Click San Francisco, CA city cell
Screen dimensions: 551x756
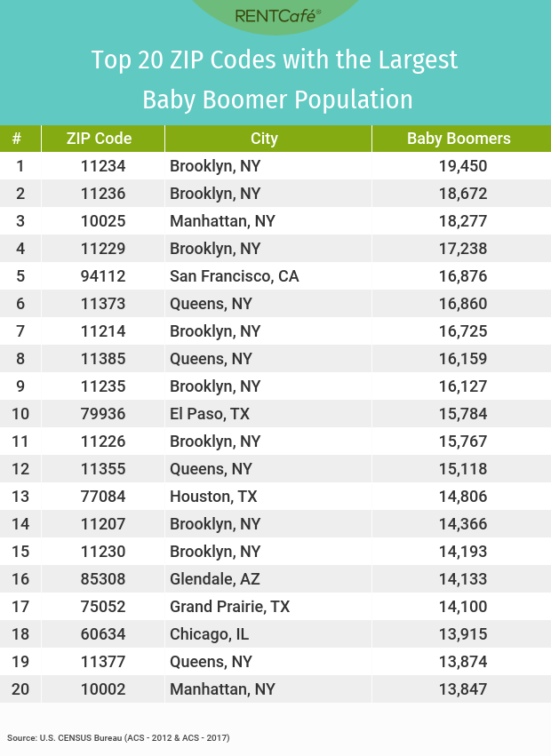(234, 275)
